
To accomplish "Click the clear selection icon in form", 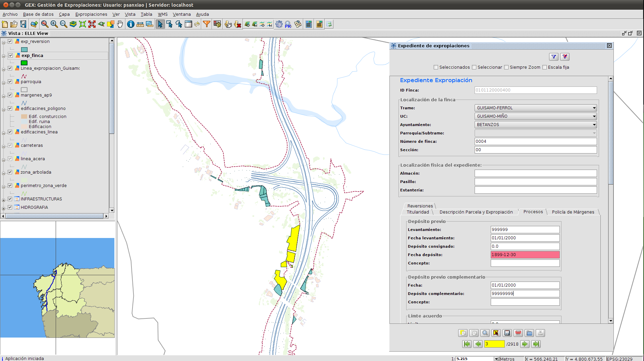I will [496, 333].
